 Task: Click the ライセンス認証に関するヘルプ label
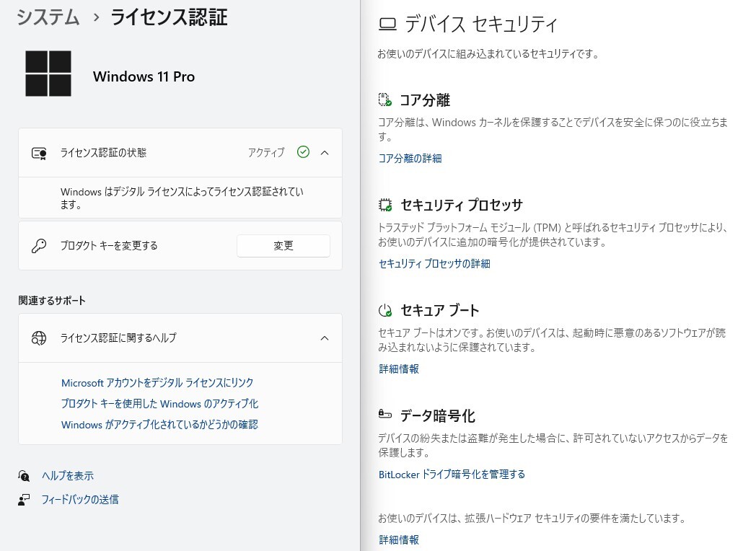click(118, 338)
